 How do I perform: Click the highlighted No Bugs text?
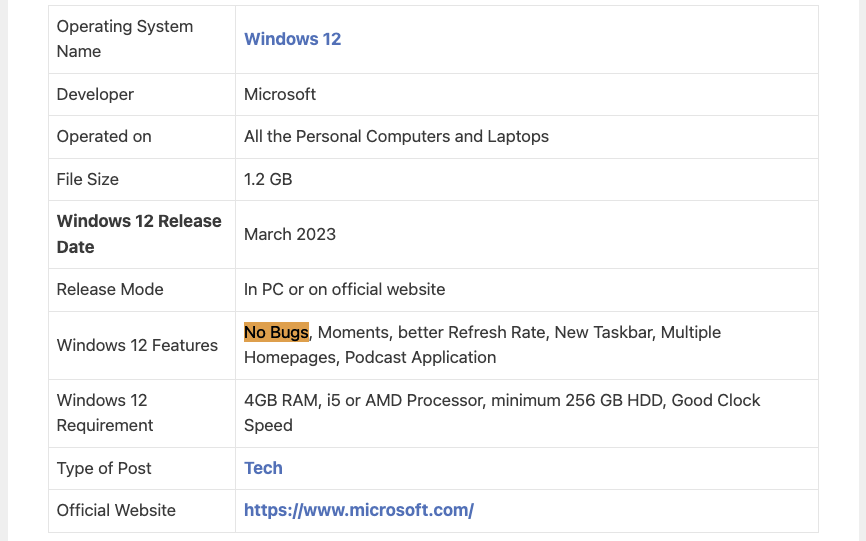coord(276,332)
